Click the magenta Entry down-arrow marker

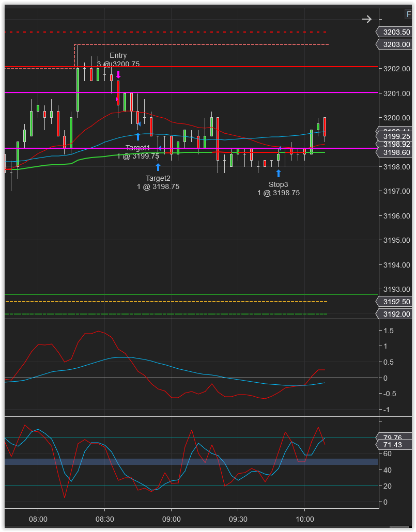pos(118,75)
